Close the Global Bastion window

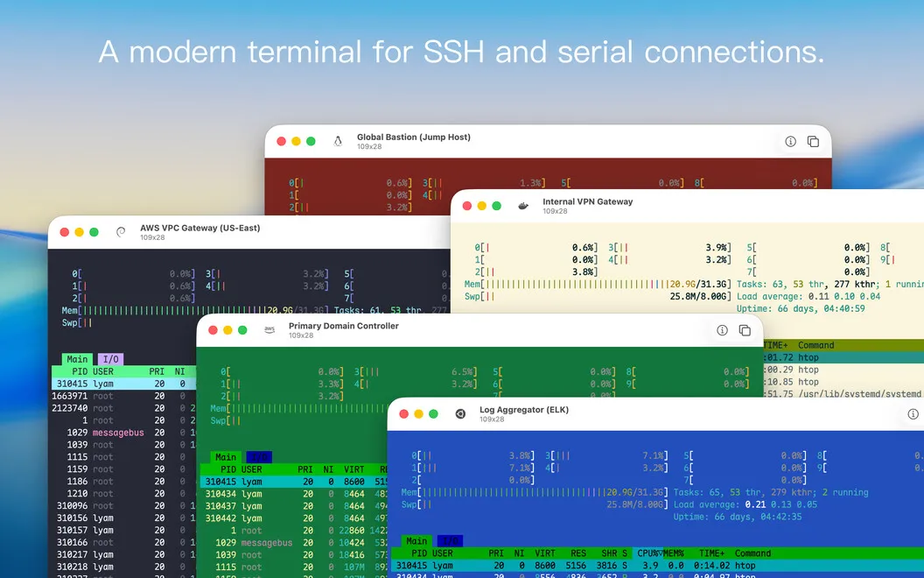(x=281, y=142)
